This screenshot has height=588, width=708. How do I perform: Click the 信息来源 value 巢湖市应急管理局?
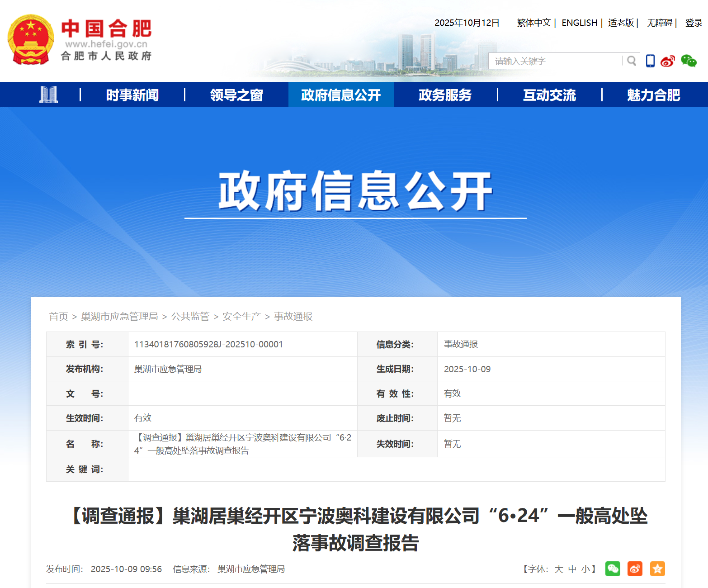point(251,569)
